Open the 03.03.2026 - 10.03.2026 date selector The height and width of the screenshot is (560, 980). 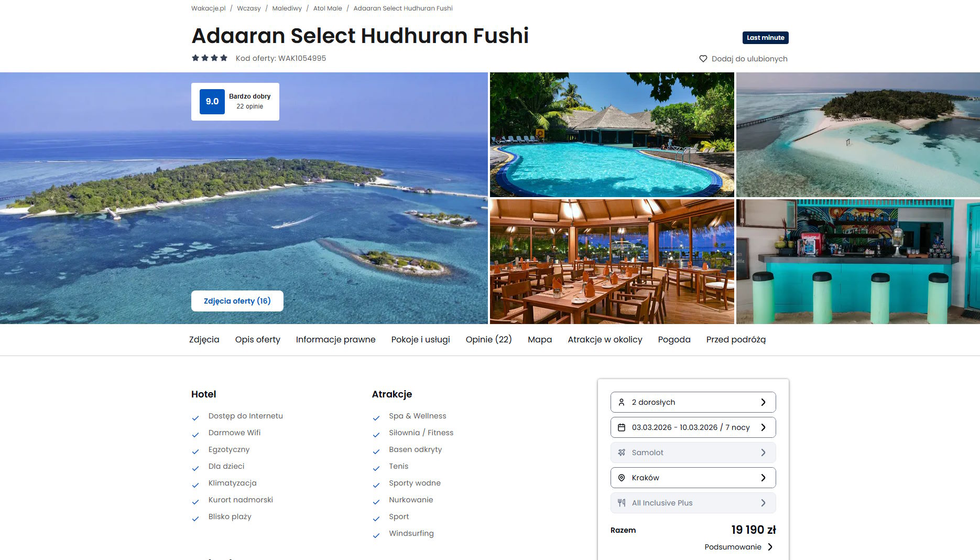693,427
